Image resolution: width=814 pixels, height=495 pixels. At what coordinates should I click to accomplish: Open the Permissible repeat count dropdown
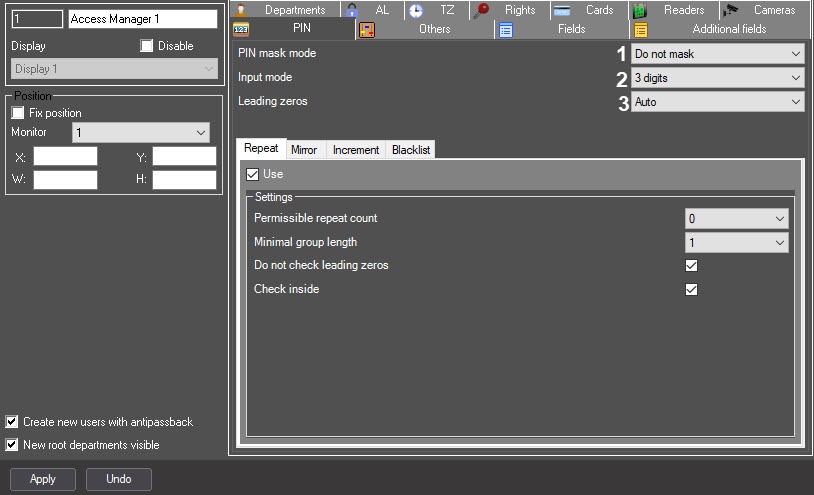(x=737, y=219)
